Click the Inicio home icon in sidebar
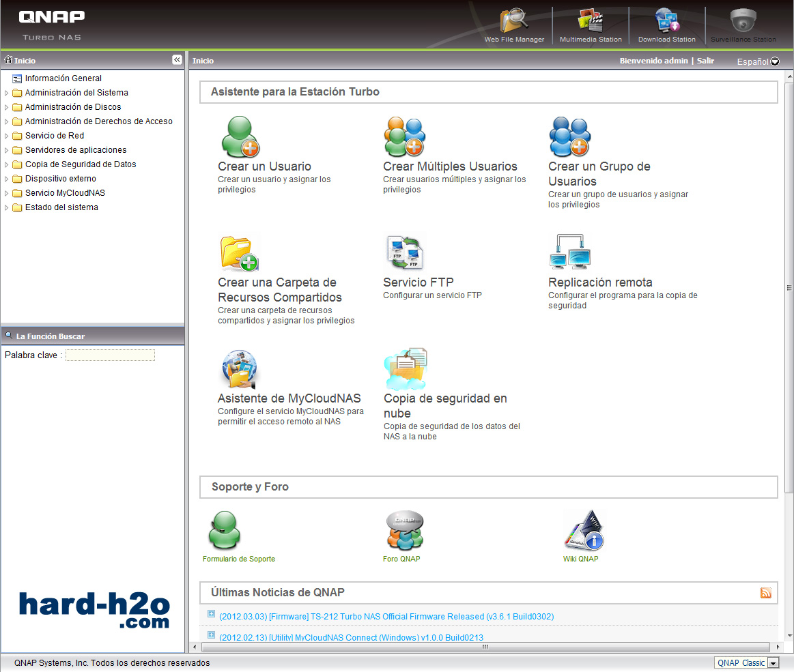 click(8, 60)
